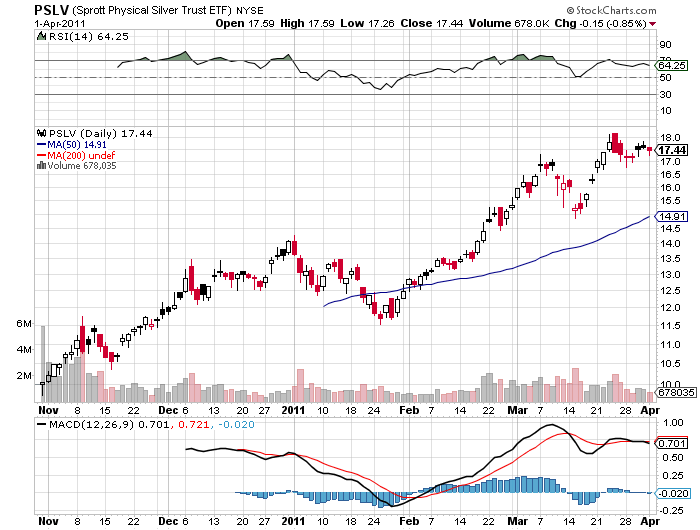Click the StockCharts.com copyright label
700x530 pixels.
[x=612, y=10]
